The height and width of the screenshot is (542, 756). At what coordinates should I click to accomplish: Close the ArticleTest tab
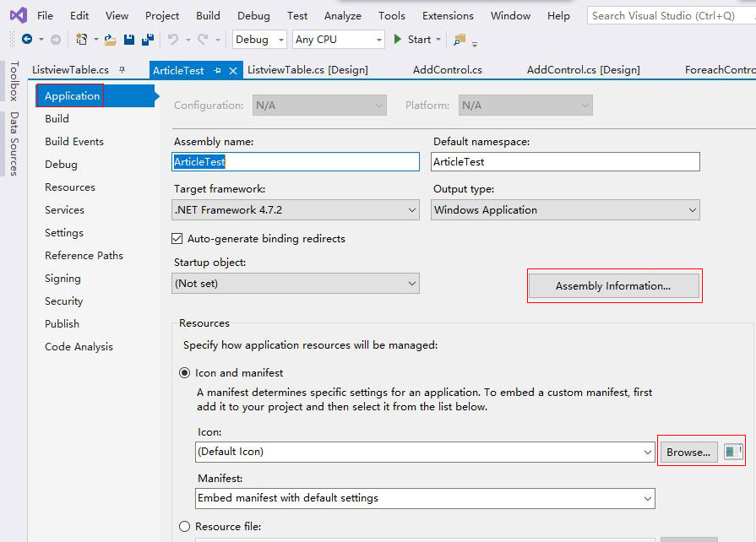(x=233, y=71)
